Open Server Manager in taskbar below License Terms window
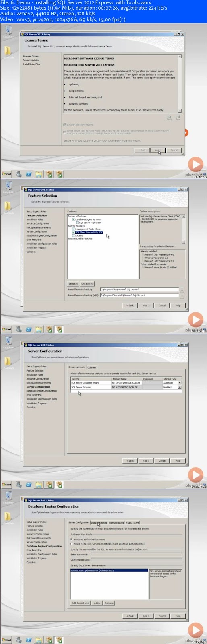This screenshot has height=644, width=207. pos(19,174)
